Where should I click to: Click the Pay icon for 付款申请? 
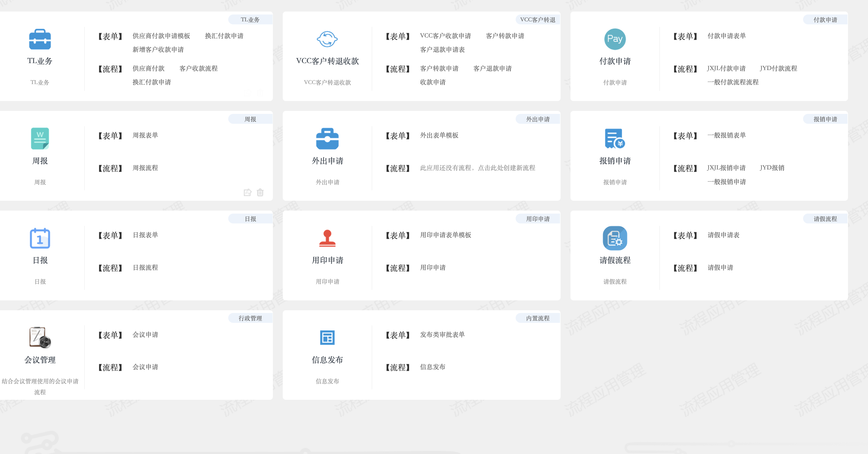[615, 39]
